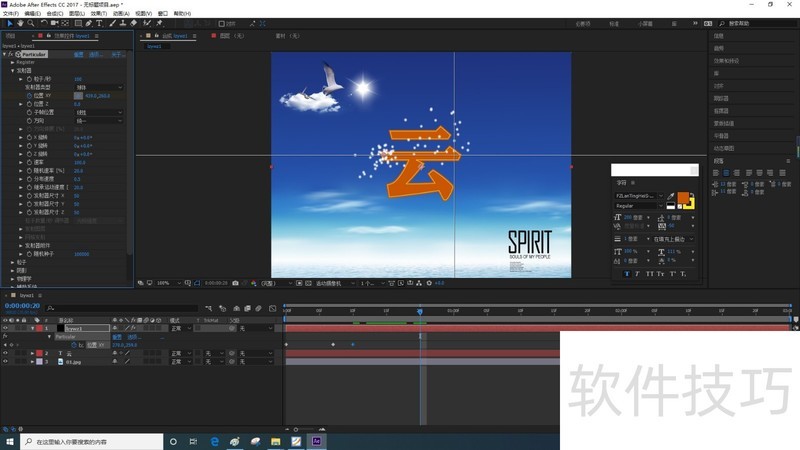Click the eyedropper in Character panel

(671, 196)
